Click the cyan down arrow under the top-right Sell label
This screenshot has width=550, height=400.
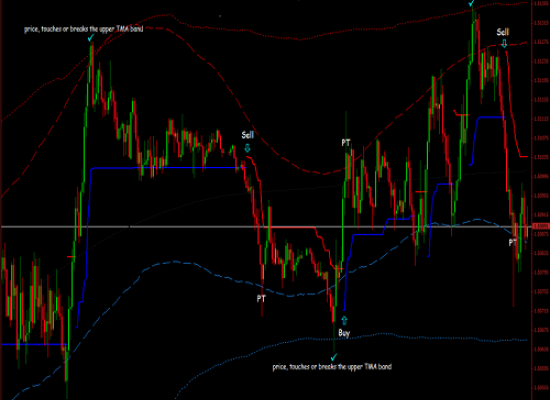coord(504,44)
